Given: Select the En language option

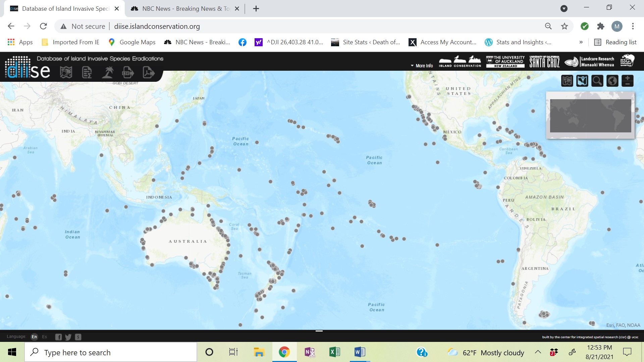Looking at the screenshot, I should (x=34, y=337).
